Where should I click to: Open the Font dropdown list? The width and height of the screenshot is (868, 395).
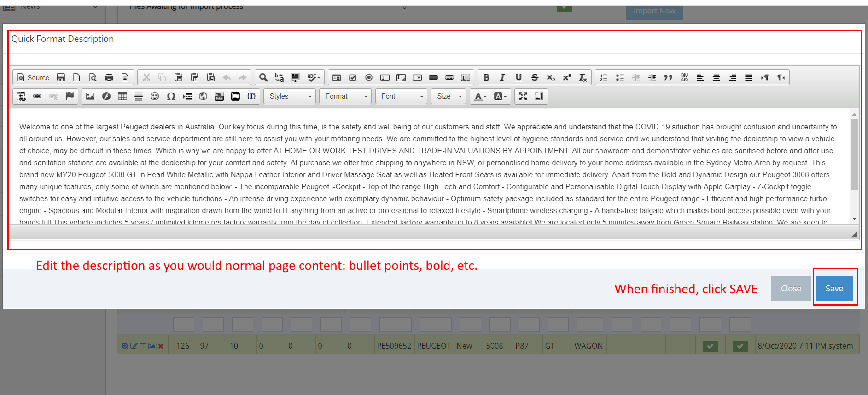pos(402,96)
